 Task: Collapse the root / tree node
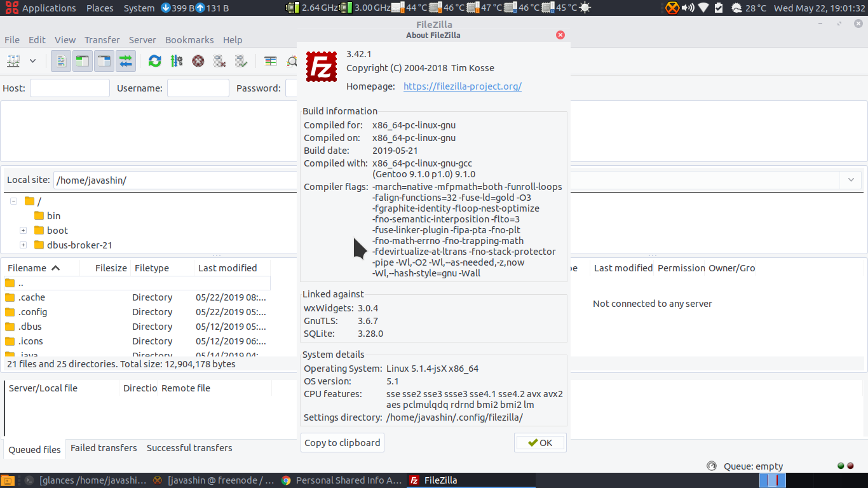(x=13, y=201)
